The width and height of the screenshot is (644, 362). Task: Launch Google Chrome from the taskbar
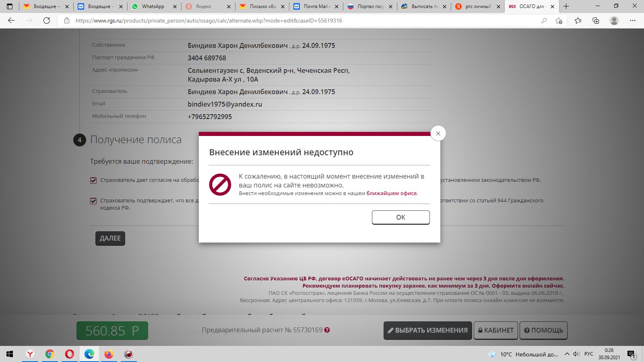click(50, 354)
